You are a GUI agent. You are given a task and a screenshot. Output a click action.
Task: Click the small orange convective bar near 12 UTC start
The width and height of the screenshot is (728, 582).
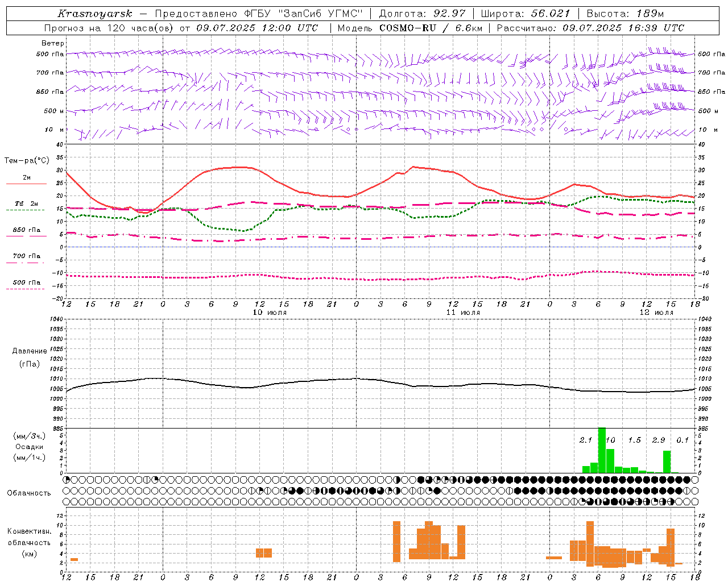click(74, 560)
